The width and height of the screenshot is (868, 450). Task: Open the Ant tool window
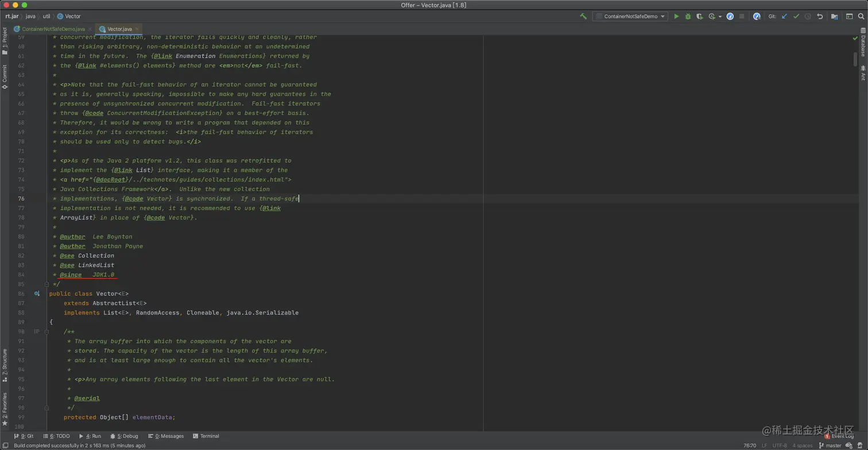point(863,73)
